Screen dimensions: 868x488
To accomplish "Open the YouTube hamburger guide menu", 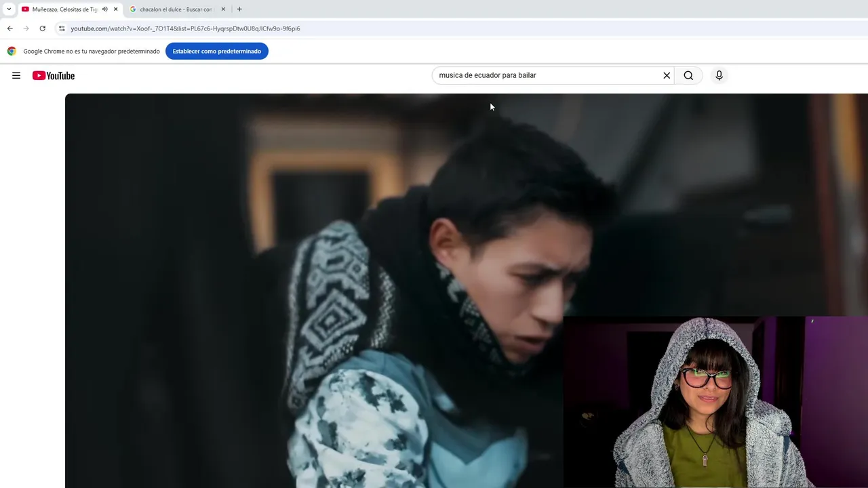I will click(x=16, y=75).
